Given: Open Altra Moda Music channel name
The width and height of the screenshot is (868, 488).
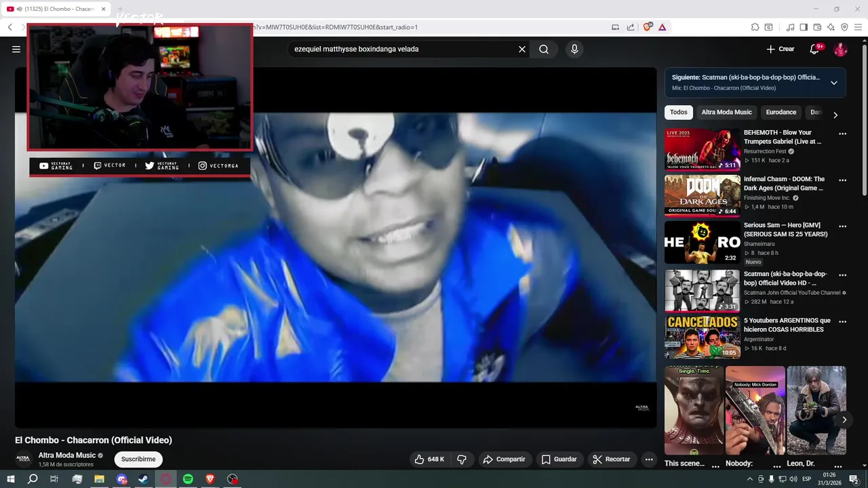Looking at the screenshot, I should click(67, 455).
